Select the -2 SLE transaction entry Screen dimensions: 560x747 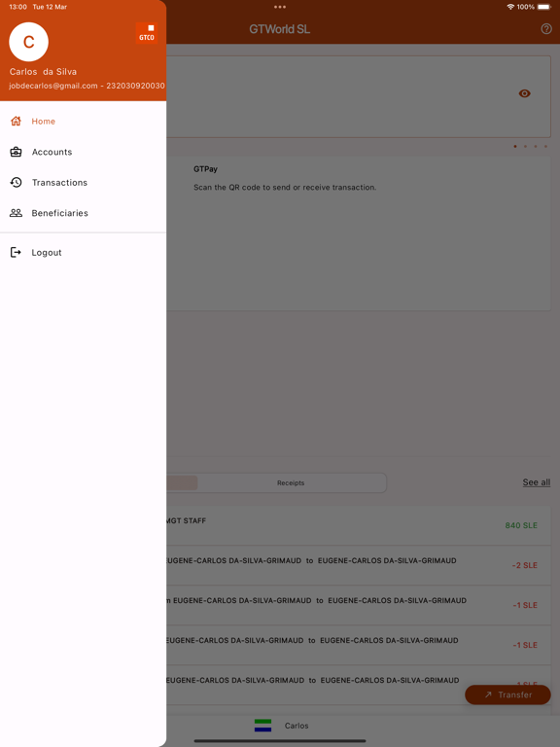359,565
